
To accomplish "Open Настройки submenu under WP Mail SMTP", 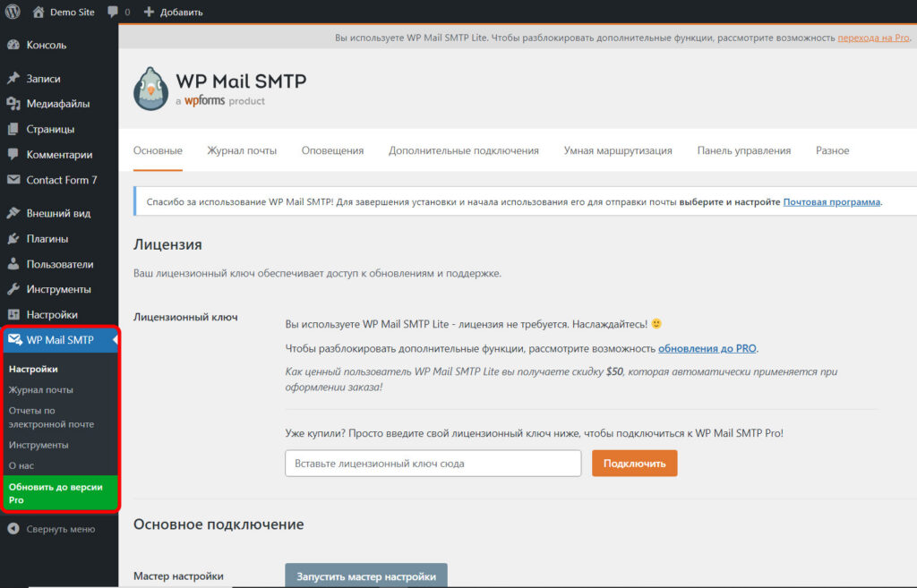I will pos(33,370).
